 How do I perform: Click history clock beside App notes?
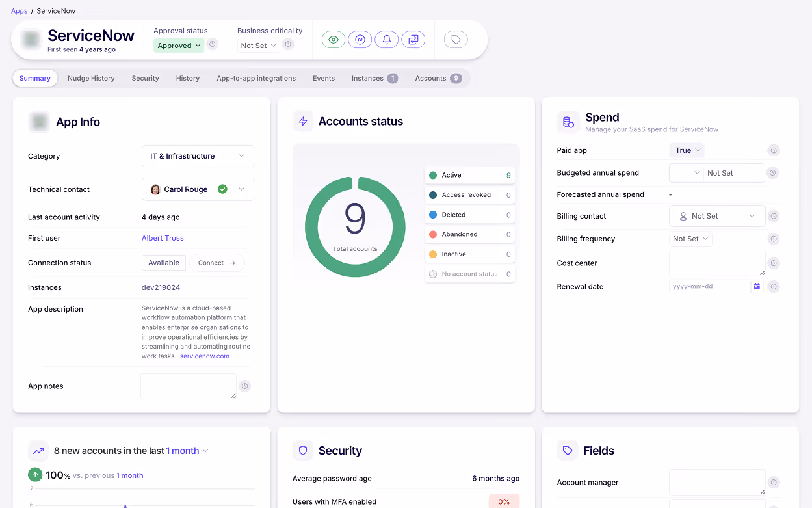tap(245, 386)
